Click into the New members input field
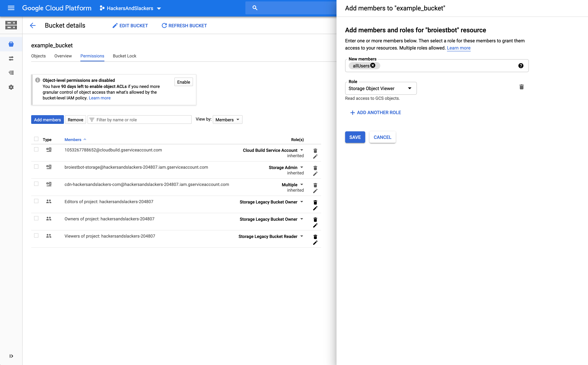The image size is (588, 365). (x=437, y=66)
